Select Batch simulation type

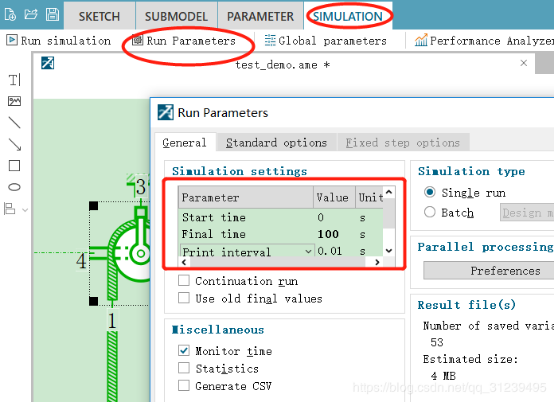[x=430, y=212]
